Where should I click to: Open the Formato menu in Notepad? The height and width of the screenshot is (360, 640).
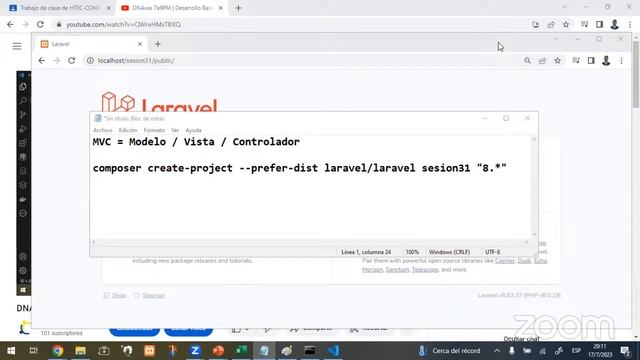[154, 130]
